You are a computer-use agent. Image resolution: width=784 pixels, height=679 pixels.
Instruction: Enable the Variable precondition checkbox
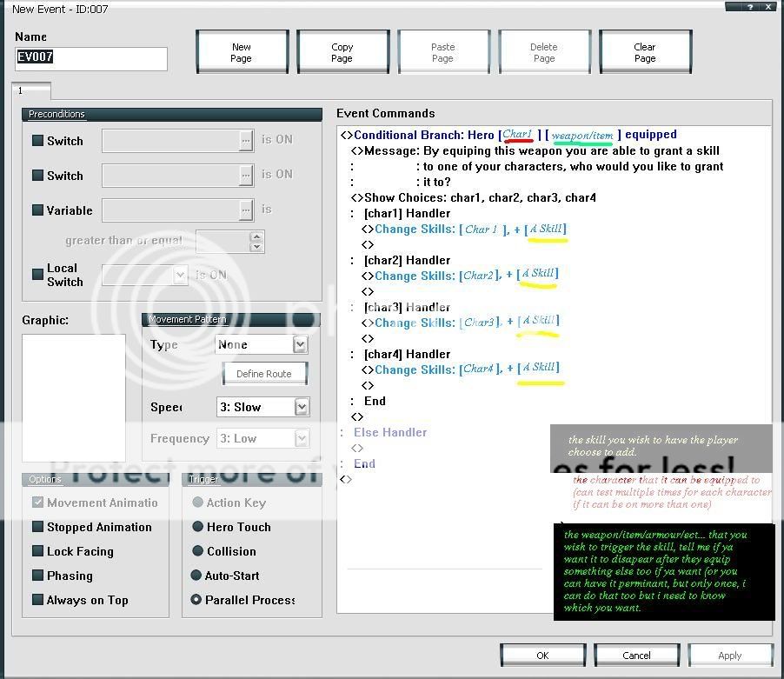click(x=38, y=210)
